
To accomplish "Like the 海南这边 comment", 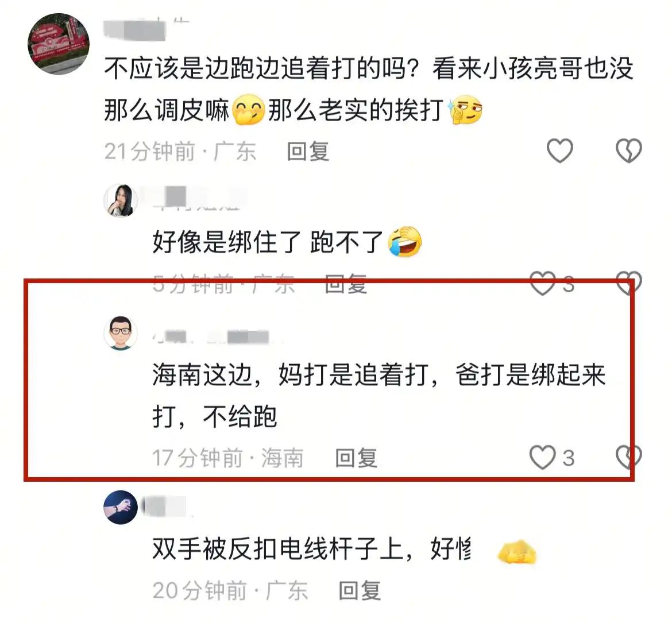I will point(543,457).
